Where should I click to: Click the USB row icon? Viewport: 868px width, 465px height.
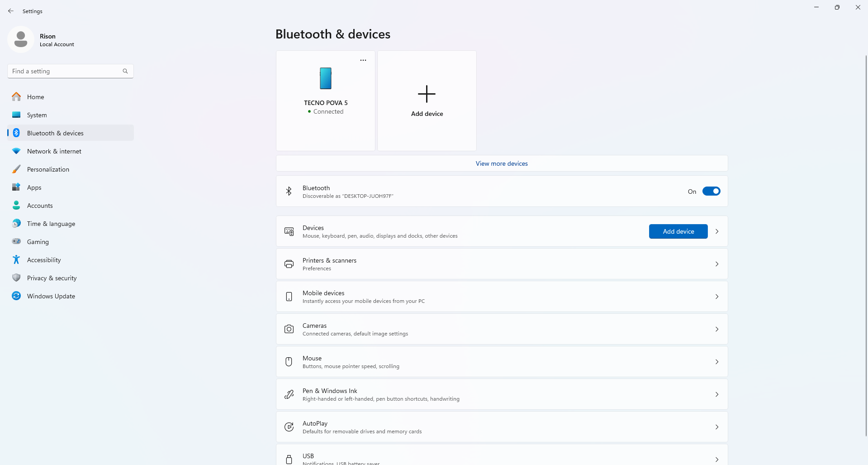[289, 459]
